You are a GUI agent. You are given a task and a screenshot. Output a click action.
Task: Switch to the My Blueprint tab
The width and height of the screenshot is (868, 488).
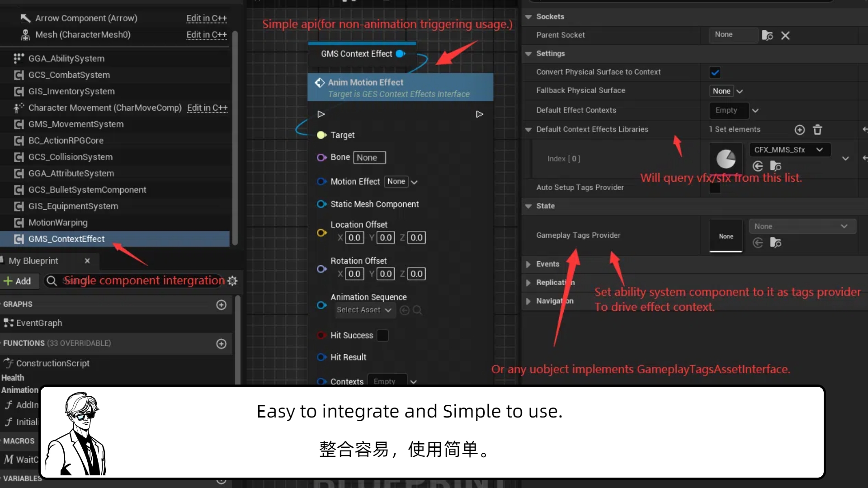click(x=34, y=261)
